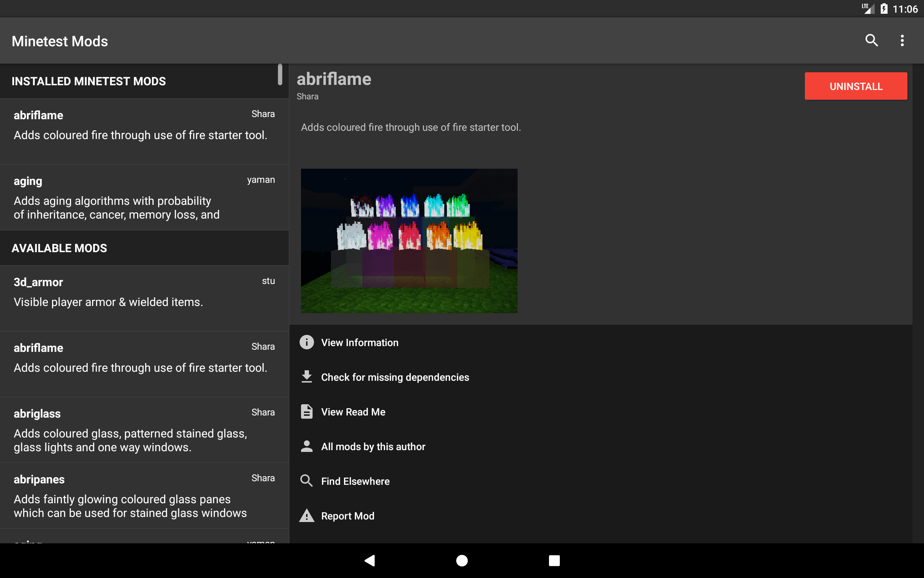Tap author label stu on 3d_armor

click(x=269, y=281)
